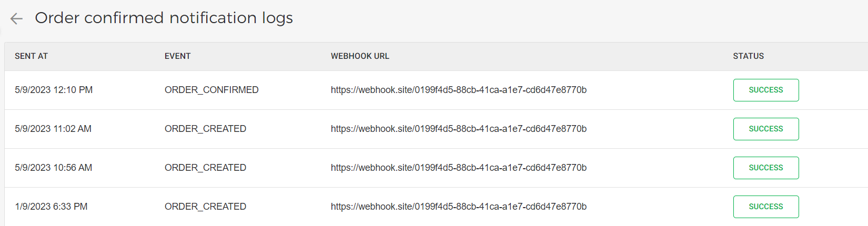Click SUCCESS button for 11:02 AM log
This screenshot has height=226, width=868.
(x=765, y=129)
